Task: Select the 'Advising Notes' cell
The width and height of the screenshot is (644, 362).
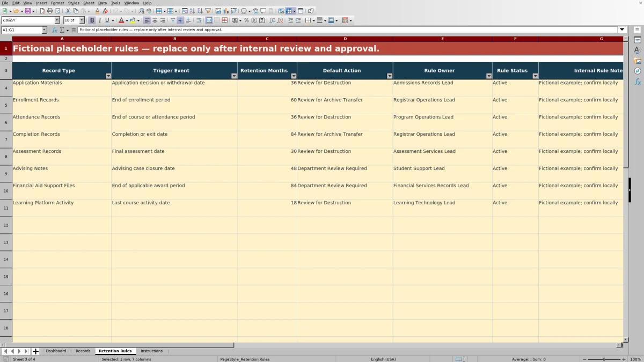Action: click(62, 174)
